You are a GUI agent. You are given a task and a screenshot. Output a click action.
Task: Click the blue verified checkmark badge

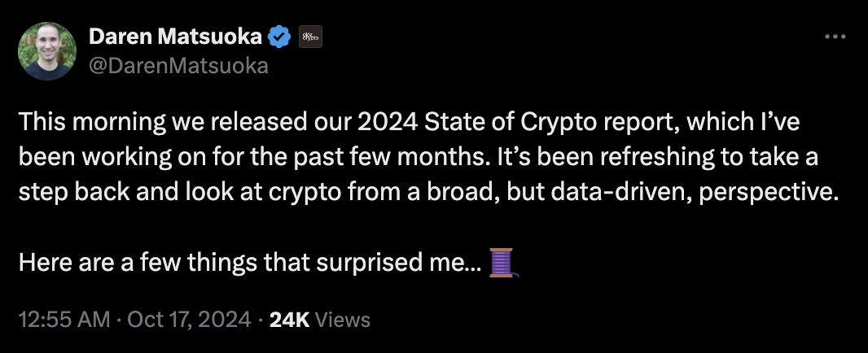pos(280,37)
